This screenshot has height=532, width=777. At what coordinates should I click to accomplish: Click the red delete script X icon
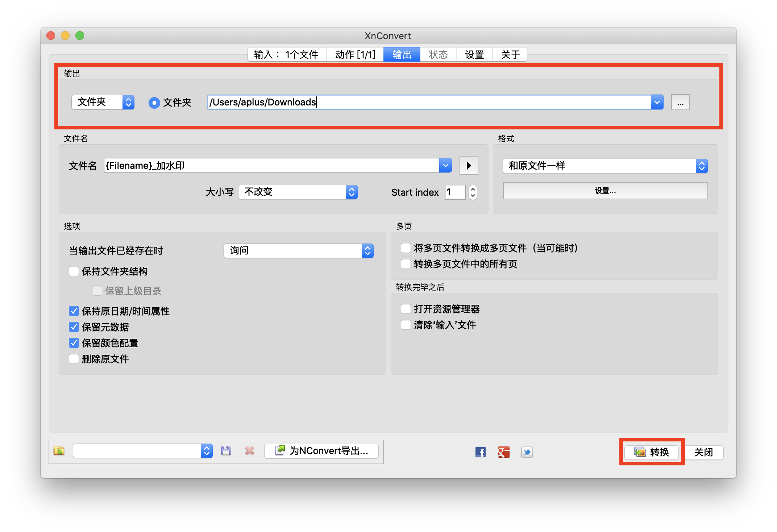[x=249, y=451]
